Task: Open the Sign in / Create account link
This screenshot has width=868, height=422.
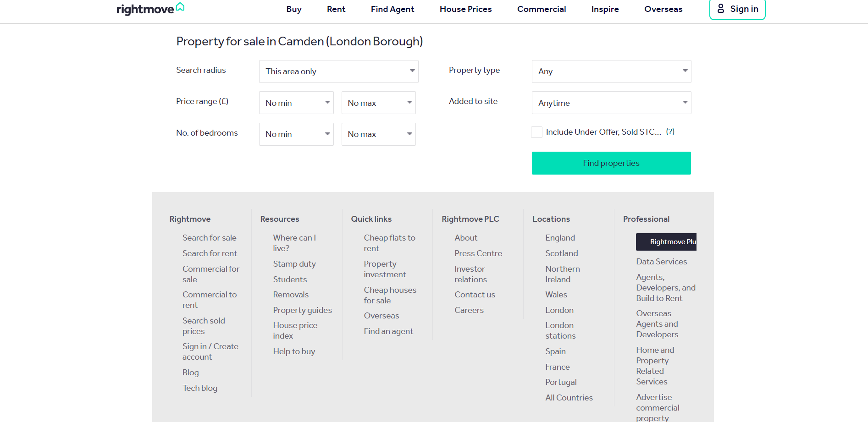Action: tap(210, 351)
